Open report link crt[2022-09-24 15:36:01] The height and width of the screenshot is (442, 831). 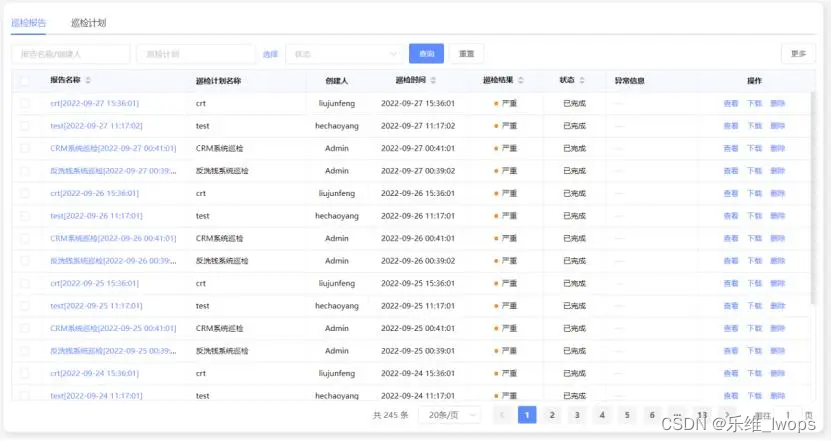94,374
